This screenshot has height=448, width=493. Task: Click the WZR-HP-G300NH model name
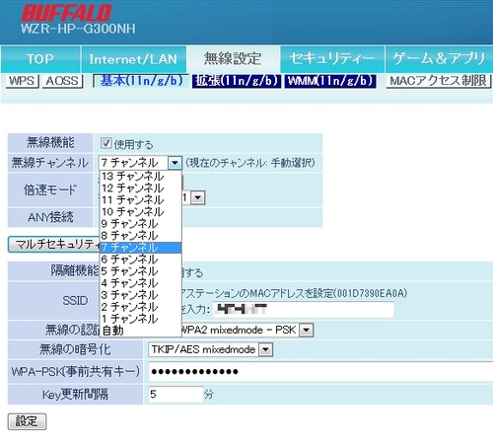pos(78,29)
